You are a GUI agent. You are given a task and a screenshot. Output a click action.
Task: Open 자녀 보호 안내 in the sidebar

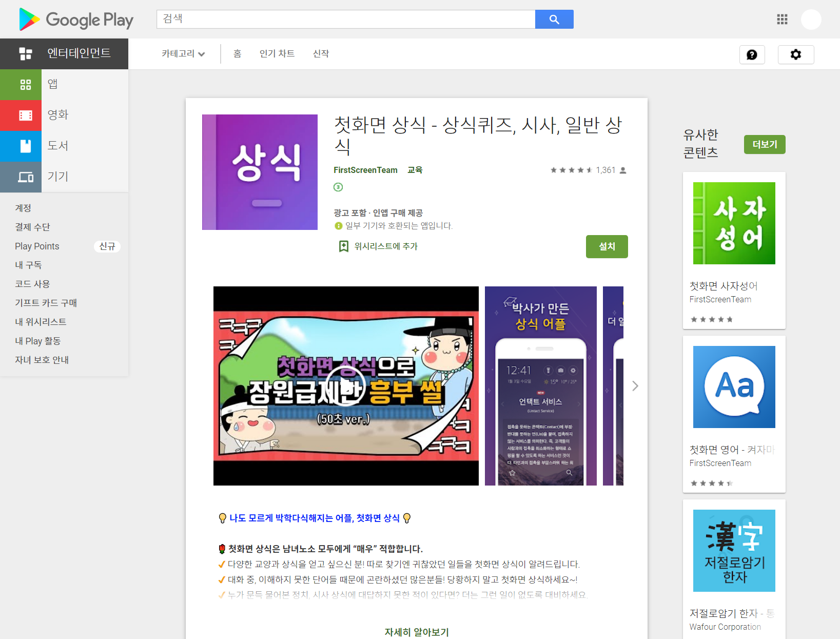(42, 360)
